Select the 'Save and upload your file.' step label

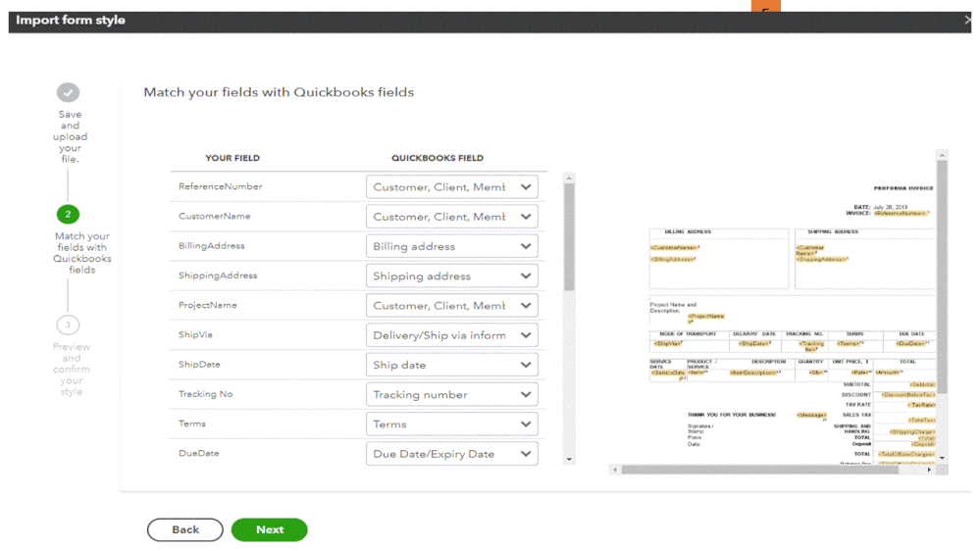[x=70, y=137]
